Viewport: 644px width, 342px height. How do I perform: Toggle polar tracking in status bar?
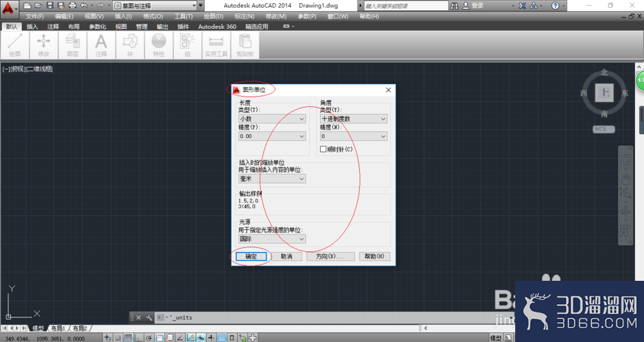(x=149, y=338)
